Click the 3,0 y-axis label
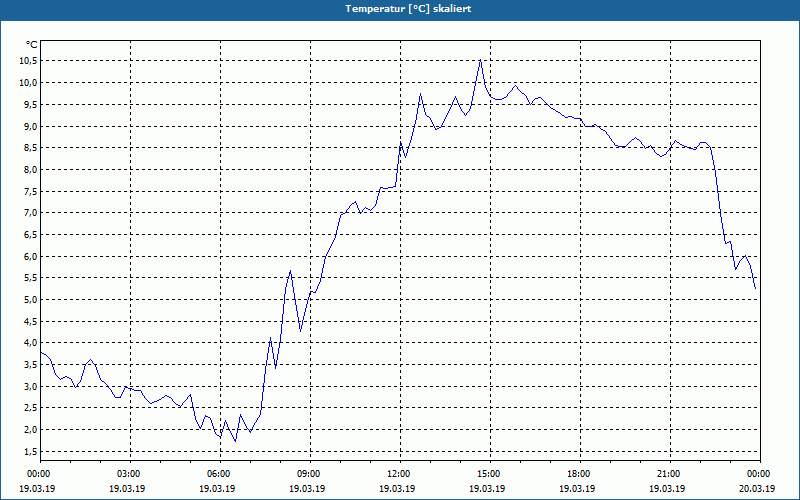The height and width of the screenshot is (500, 800). coord(30,386)
